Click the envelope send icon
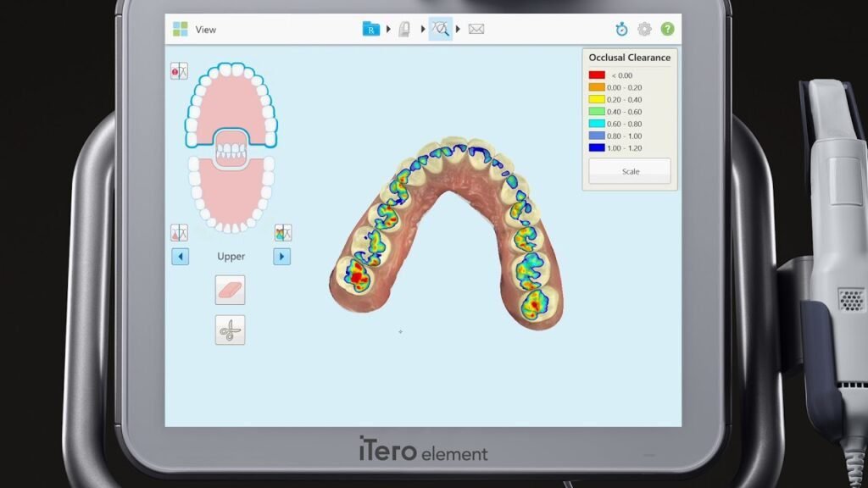 [476, 29]
